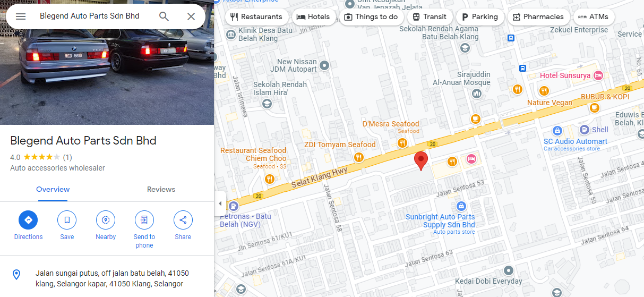The width and height of the screenshot is (644, 297).
Task: Select the red location pin on map
Action: [421, 160]
